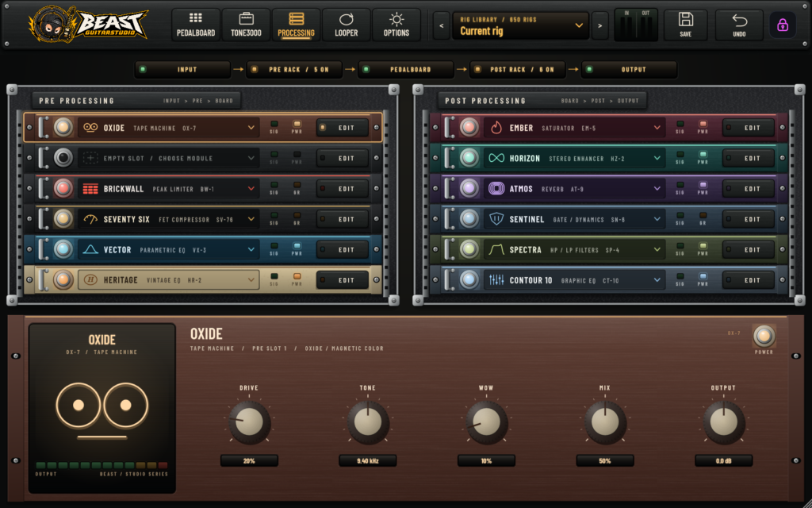Image resolution: width=812 pixels, height=508 pixels.
Task: Click the Oxide Output knob
Action: click(723, 422)
